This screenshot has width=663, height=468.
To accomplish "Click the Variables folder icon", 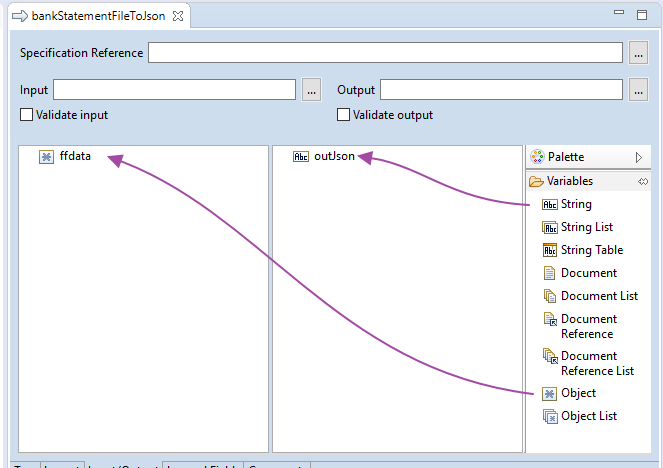I will coord(536,181).
